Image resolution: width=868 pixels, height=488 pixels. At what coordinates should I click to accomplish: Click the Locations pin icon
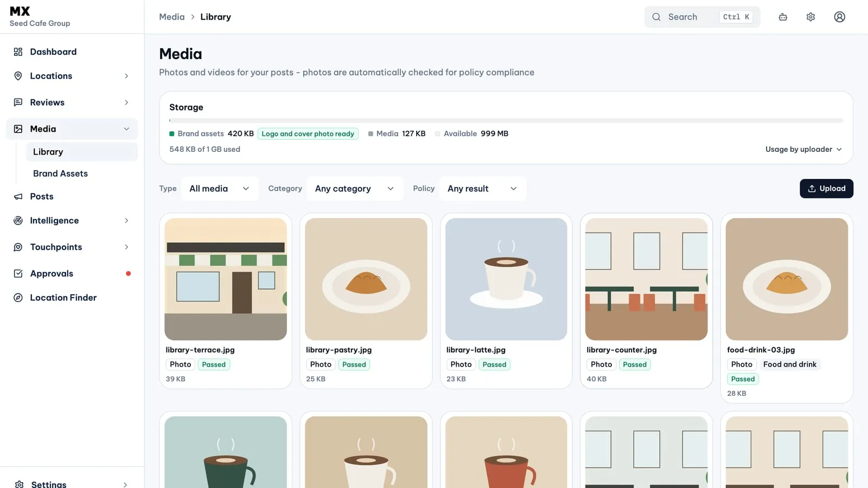click(x=18, y=76)
